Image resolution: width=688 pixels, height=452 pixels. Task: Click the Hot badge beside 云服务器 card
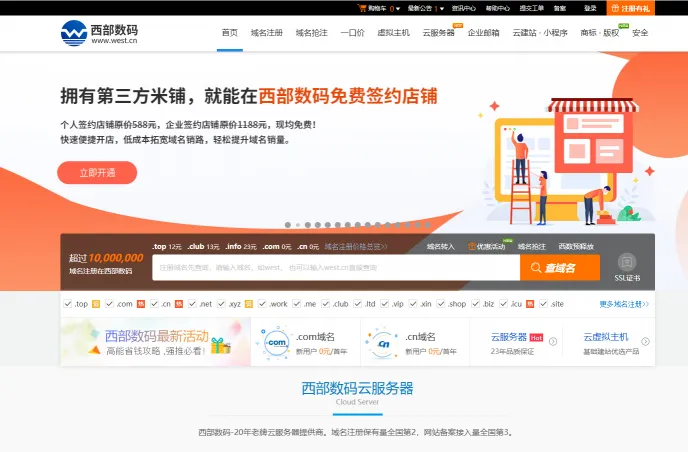[x=536, y=337]
